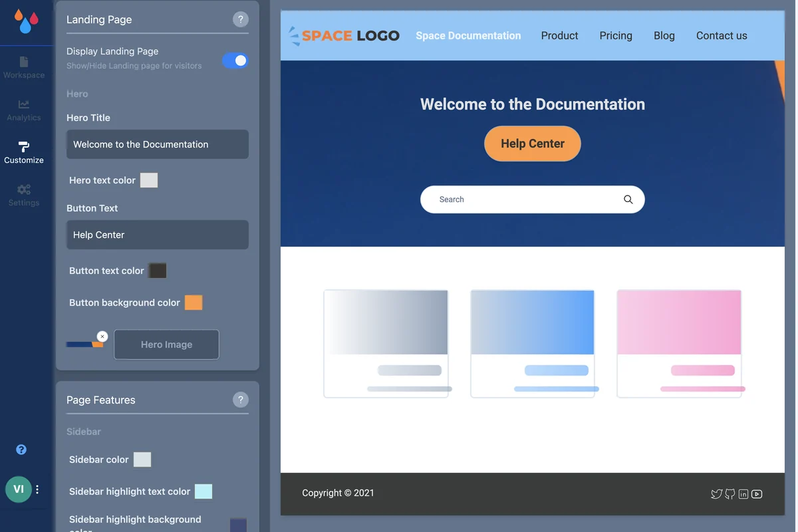Select the Customize sidebar tab
This screenshot has height=532, width=798.
click(24, 152)
